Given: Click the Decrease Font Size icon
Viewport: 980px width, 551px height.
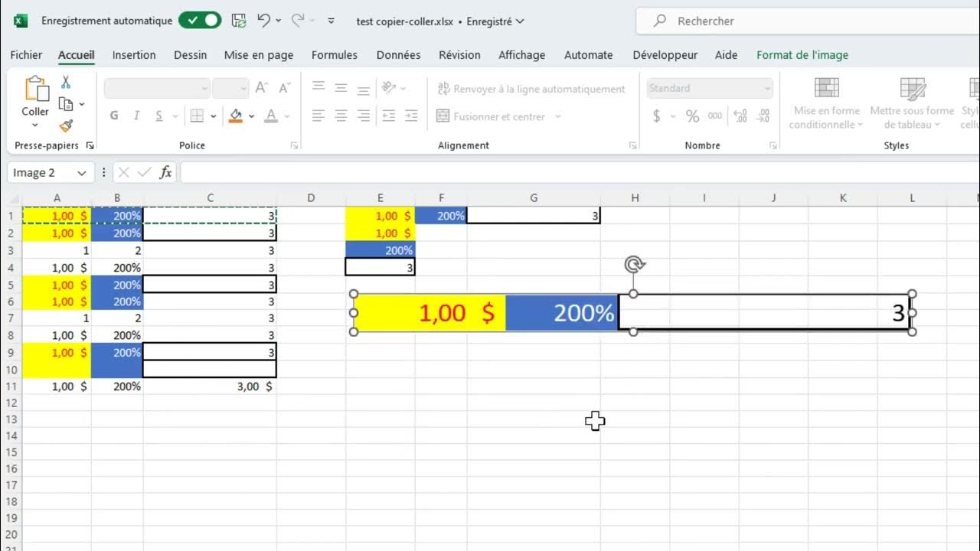Looking at the screenshot, I should (x=284, y=88).
